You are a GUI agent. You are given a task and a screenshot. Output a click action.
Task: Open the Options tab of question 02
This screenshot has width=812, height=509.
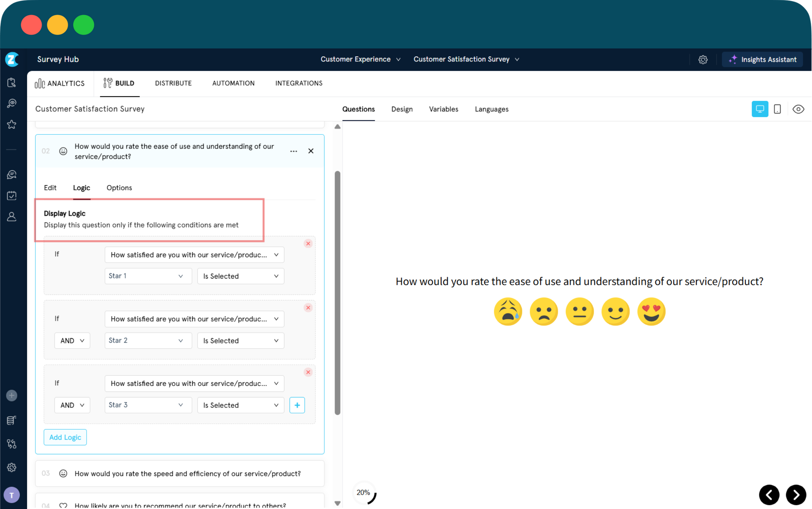pos(119,187)
